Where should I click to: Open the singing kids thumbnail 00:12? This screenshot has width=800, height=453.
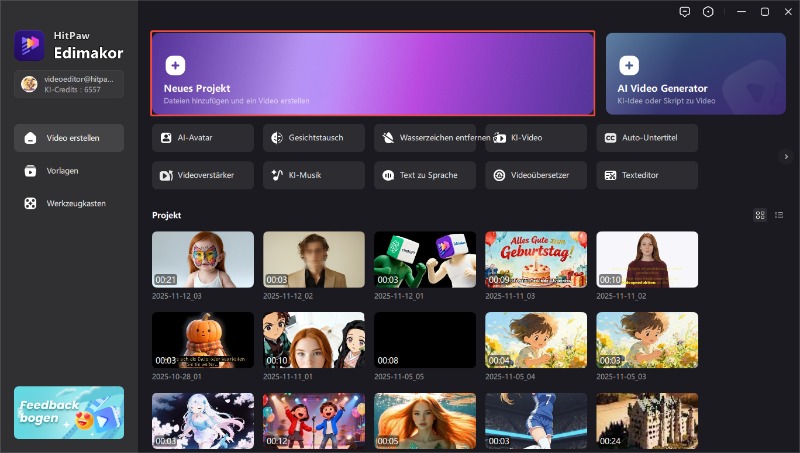tap(314, 421)
